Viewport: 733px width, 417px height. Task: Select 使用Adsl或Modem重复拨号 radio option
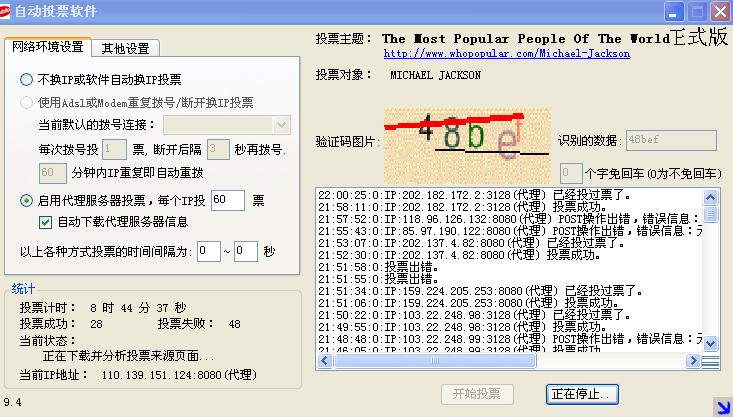tap(27, 102)
